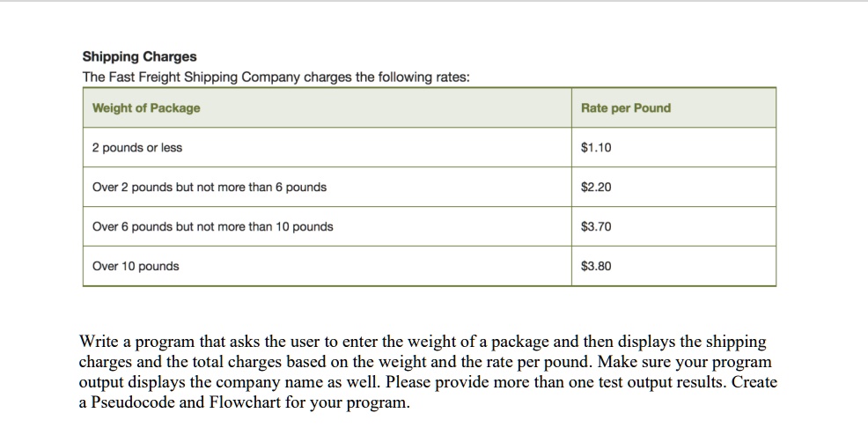Click the Shipping Charges heading

139,57
